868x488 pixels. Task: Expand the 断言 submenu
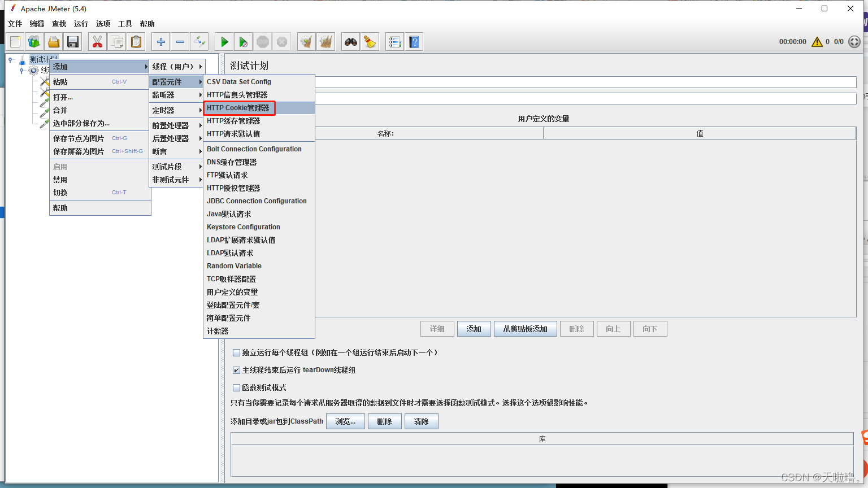tap(176, 151)
